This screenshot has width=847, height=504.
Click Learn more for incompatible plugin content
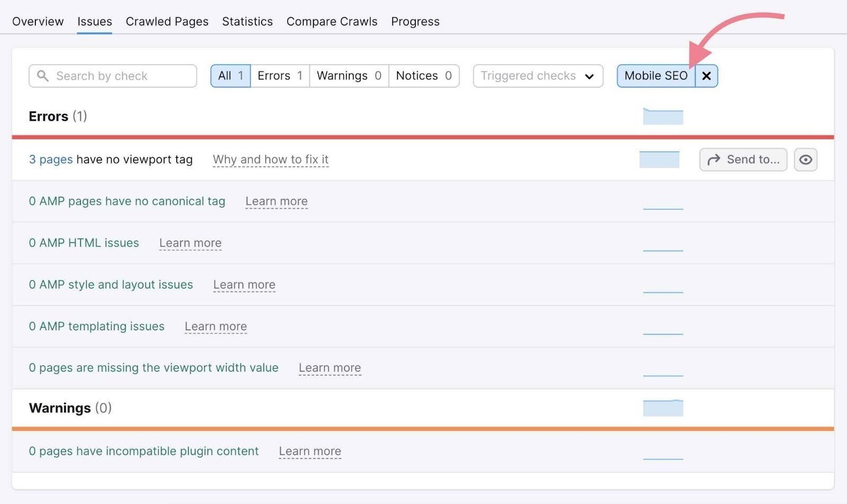pos(310,451)
